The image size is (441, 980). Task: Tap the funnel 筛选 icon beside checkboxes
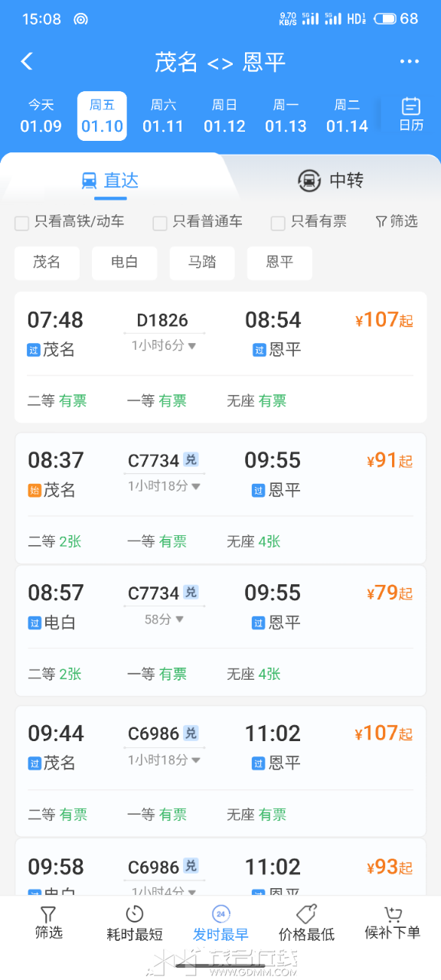point(397,222)
